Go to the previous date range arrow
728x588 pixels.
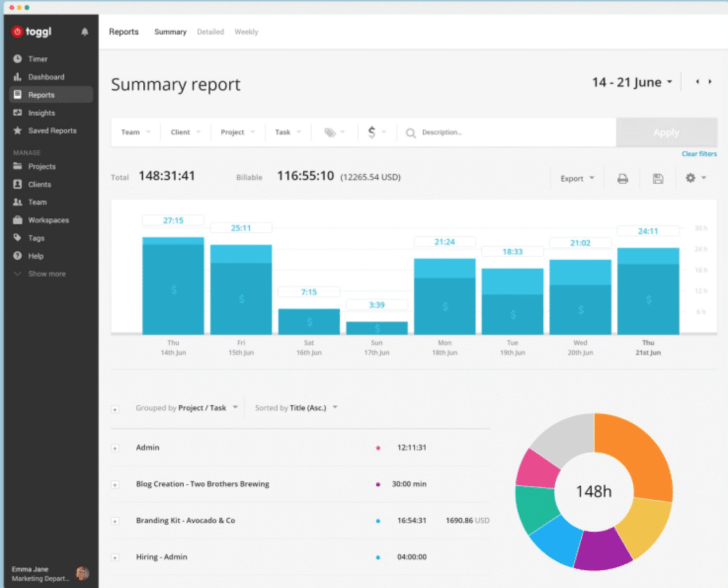tap(697, 82)
